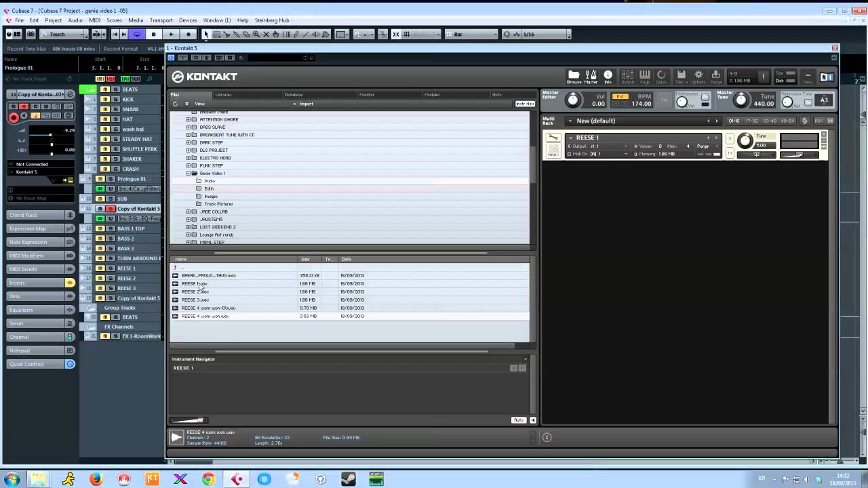Show Kontakt on-screen Keyboard
The width and height of the screenshot is (868, 488).
point(645,77)
